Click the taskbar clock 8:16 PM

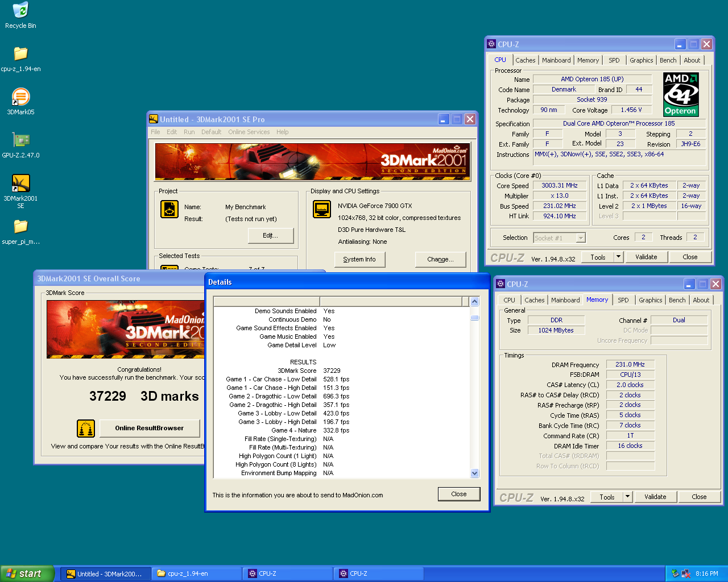(x=707, y=573)
